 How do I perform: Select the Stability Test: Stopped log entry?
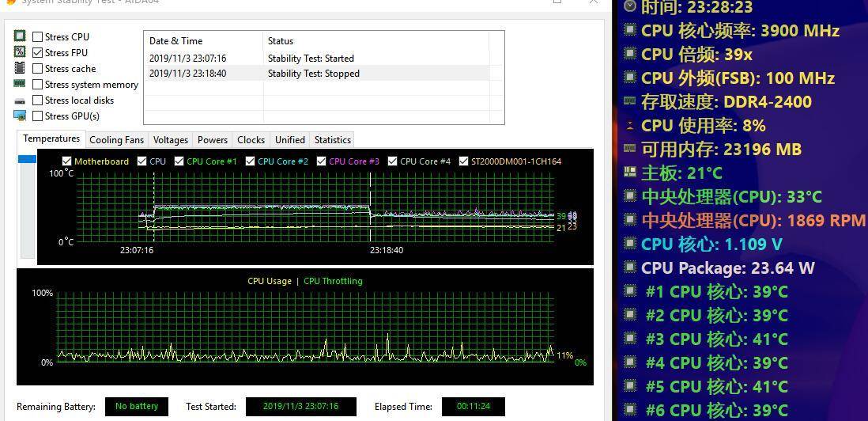coord(316,74)
